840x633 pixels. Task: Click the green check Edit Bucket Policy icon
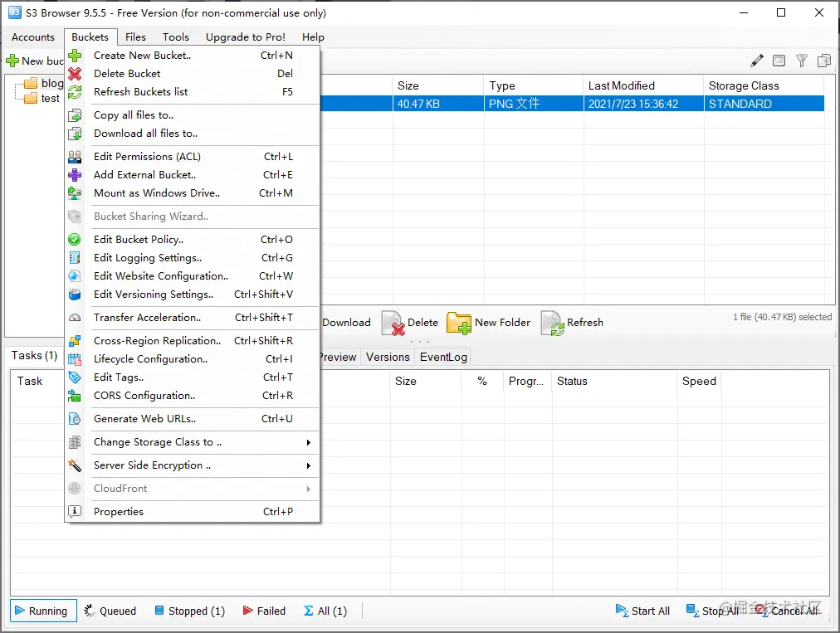coord(75,240)
